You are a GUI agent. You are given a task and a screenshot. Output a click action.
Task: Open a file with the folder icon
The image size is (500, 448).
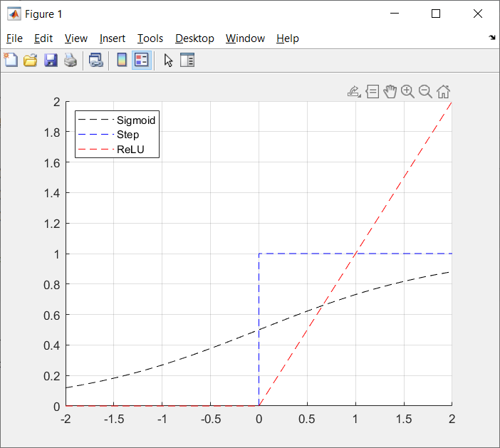point(31,60)
